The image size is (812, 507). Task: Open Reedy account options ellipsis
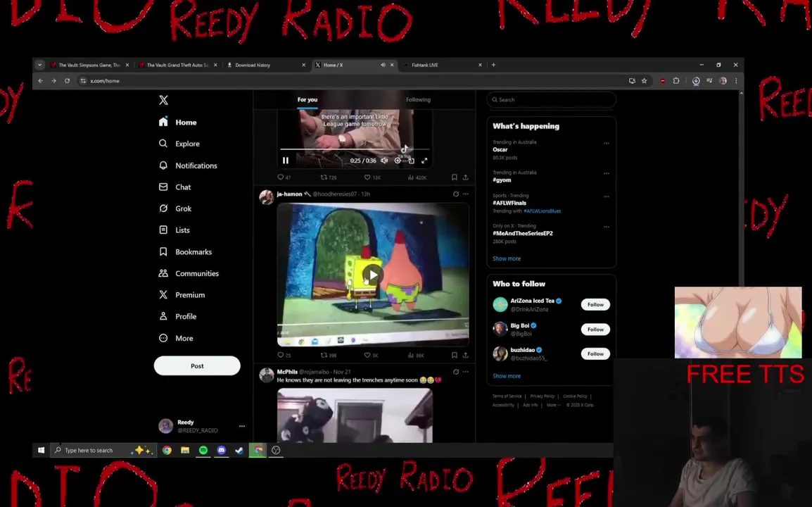point(242,426)
